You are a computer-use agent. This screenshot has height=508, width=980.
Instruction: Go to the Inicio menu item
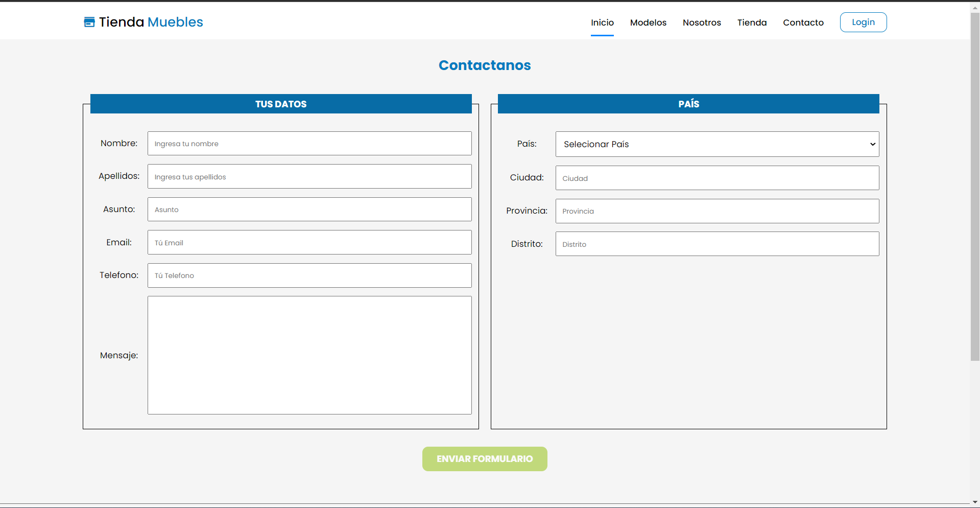coord(602,22)
